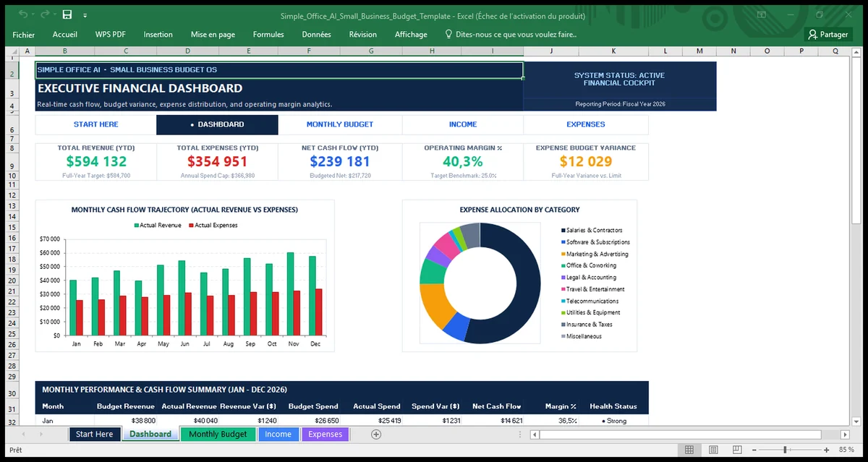Click the Executive Financial Dashboard heading
Image resolution: width=868 pixels, height=462 pixels.
click(140, 88)
